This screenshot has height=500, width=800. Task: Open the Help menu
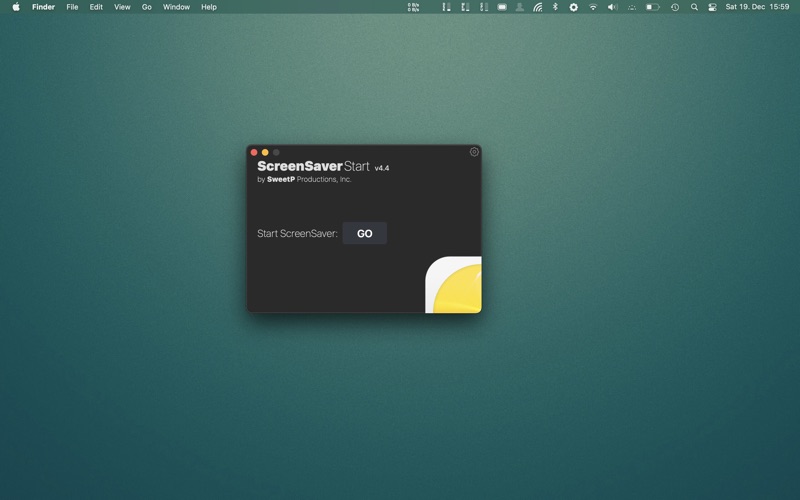point(209,7)
